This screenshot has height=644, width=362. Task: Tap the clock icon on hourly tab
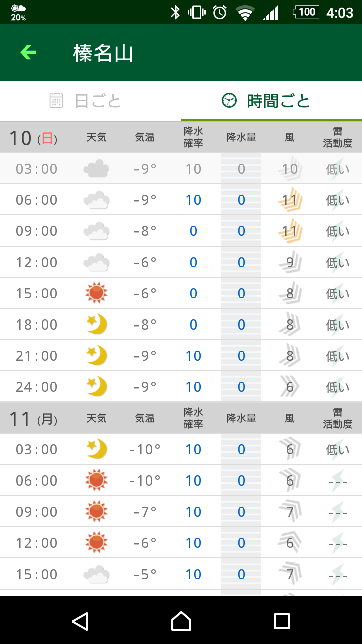229,101
